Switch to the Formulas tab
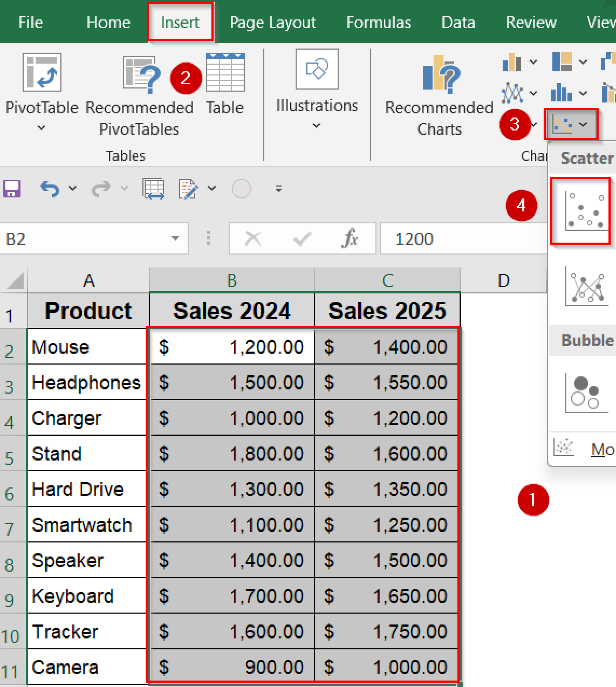 tap(379, 22)
